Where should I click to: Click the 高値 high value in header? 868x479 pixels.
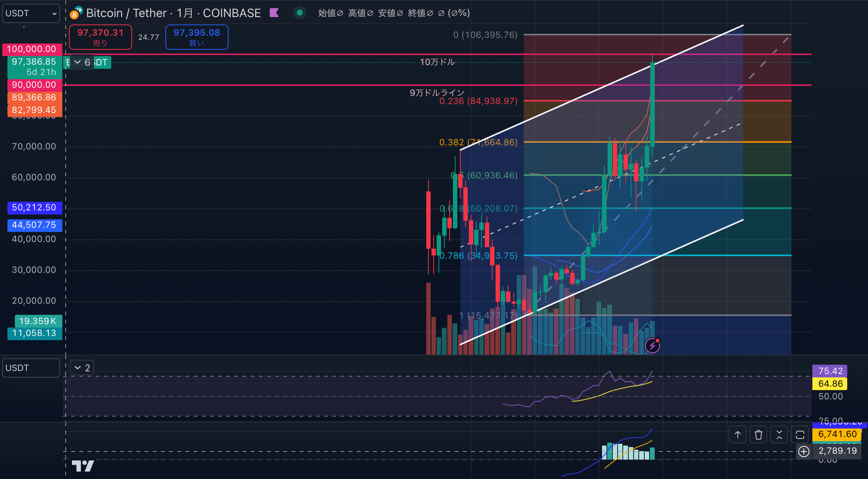click(361, 13)
